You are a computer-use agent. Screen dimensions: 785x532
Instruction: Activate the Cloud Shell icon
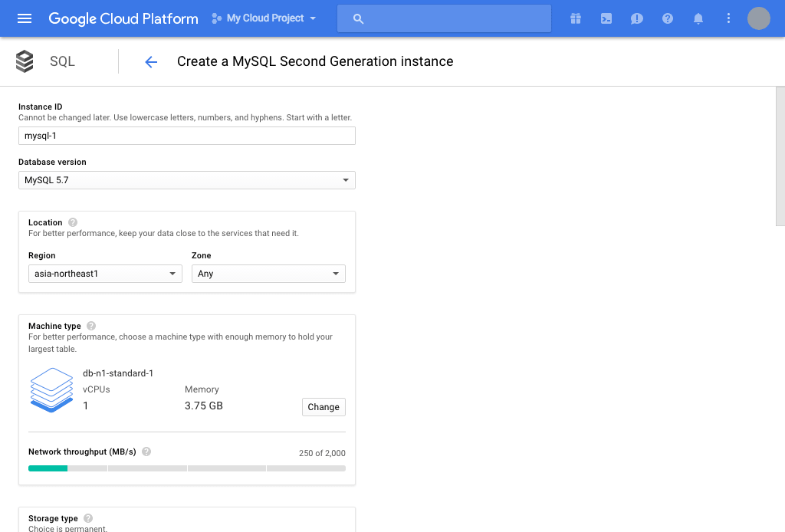point(606,18)
